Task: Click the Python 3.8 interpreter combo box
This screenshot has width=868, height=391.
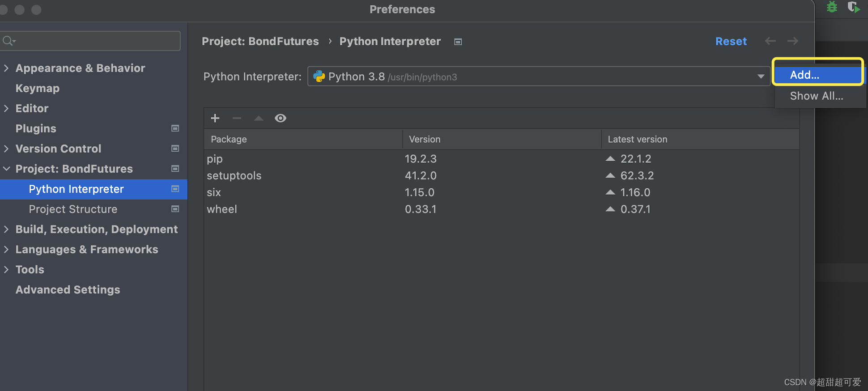Action: 539,76
